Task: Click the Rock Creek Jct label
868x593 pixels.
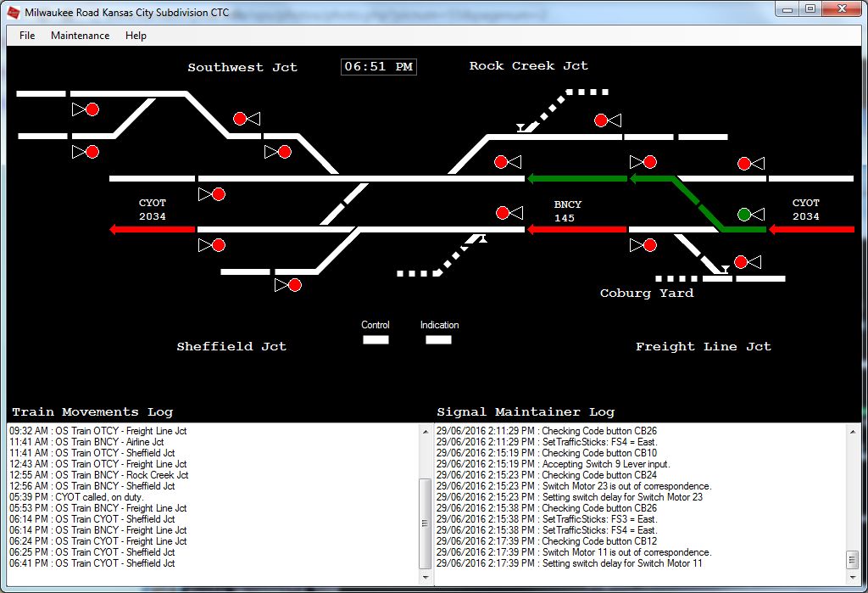Action: click(529, 66)
